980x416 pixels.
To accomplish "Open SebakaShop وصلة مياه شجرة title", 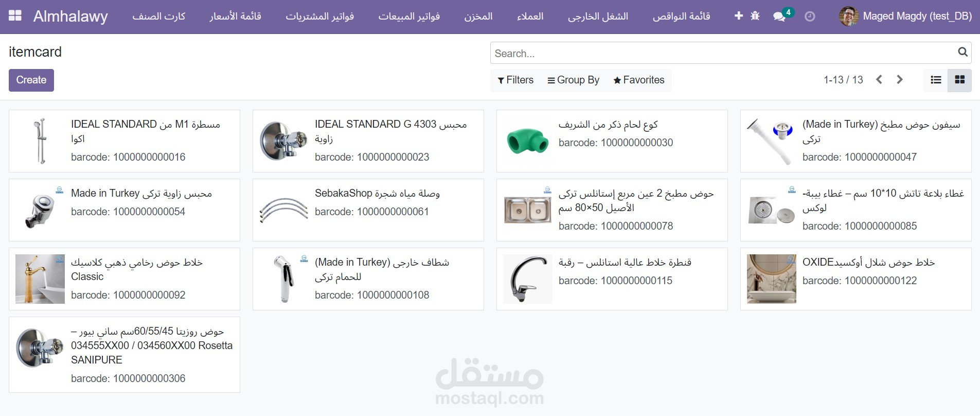I will 377,193.
